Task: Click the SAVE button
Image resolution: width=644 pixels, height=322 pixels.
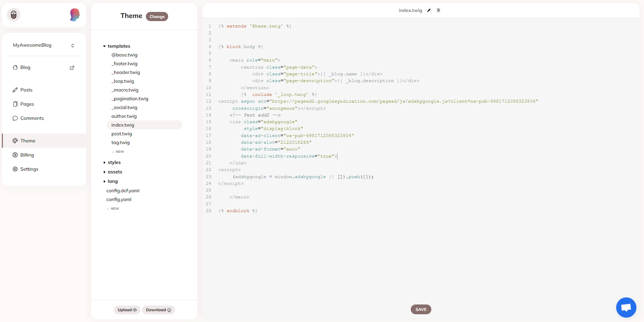Action: (421, 309)
